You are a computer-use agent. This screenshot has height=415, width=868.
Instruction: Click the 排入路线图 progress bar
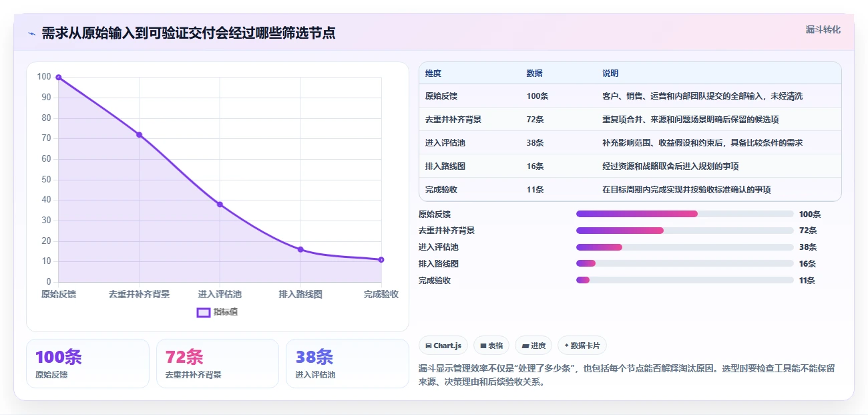click(685, 263)
